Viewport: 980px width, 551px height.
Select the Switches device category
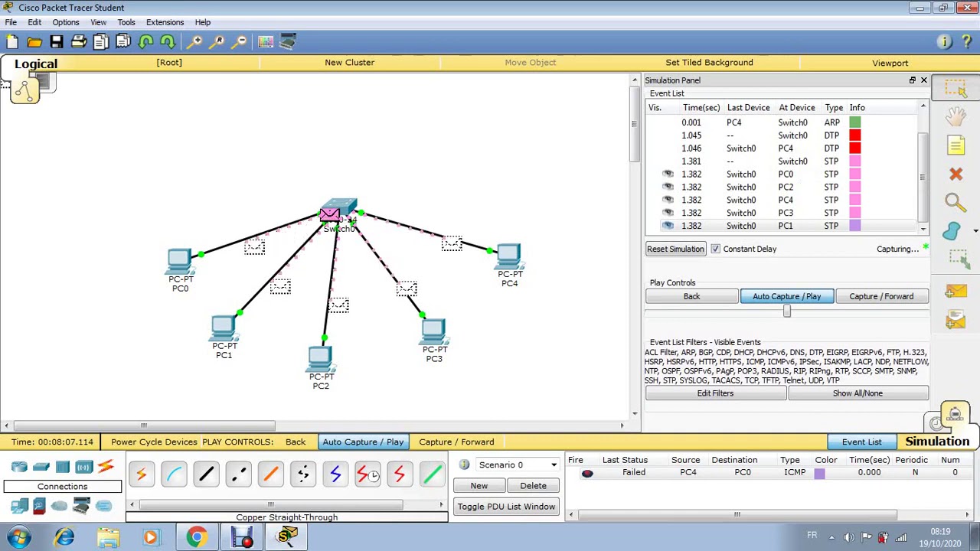click(x=41, y=467)
